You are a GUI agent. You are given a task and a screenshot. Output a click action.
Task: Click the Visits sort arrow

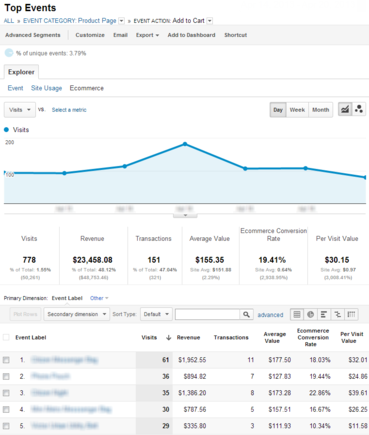tap(168, 338)
